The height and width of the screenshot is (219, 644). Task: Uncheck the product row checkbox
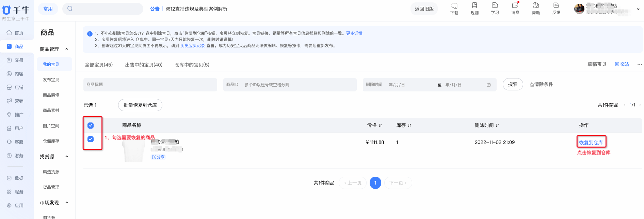(91, 139)
